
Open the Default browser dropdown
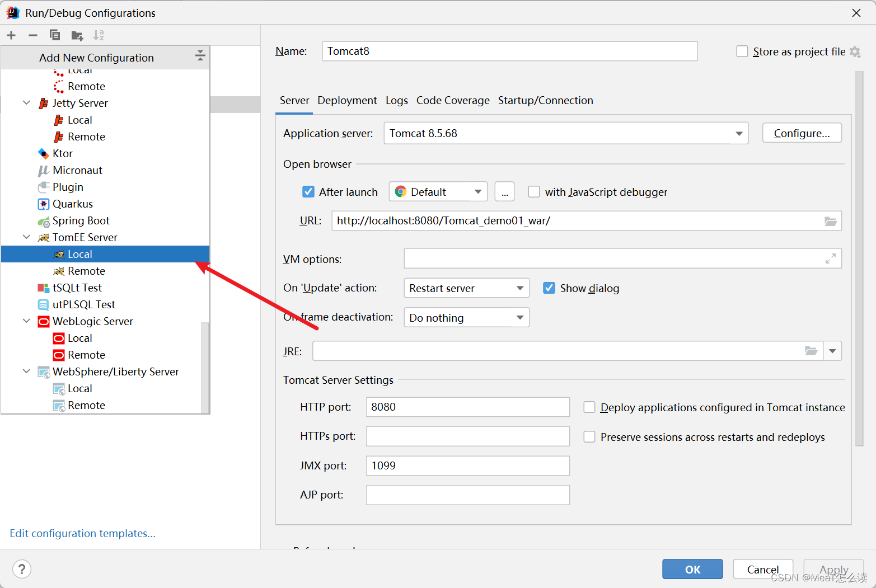(438, 192)
